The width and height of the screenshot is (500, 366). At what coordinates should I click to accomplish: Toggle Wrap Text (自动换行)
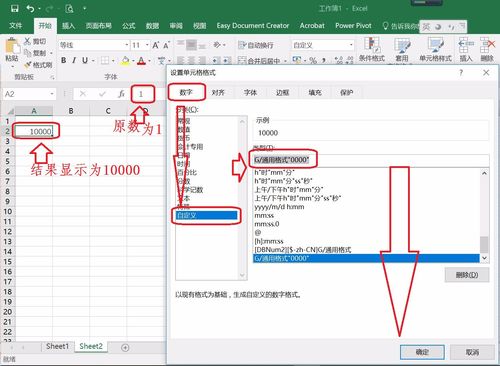coord(256,45)
